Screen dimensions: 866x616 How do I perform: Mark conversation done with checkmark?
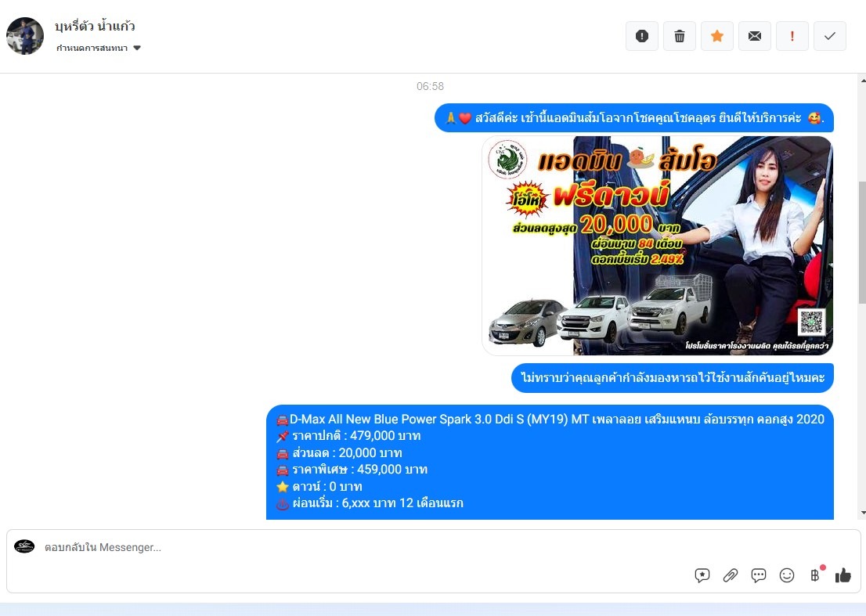(829, 37)
